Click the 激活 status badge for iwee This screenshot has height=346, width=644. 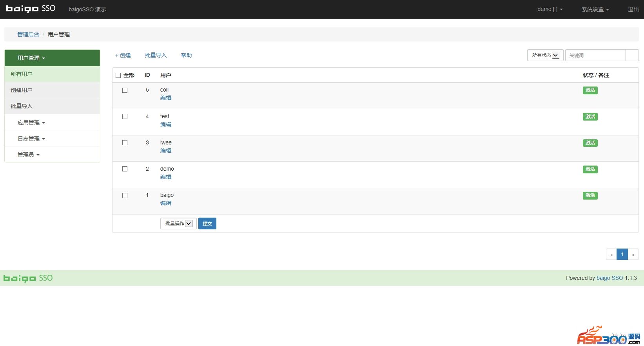[x=590, y=143]
